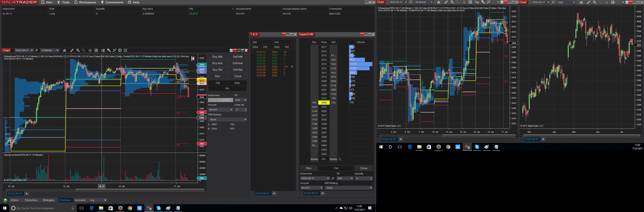Open Data Box in 60 Minute chart
The width and height of the screenshot is (644, 212).
[x=470, y=2]
